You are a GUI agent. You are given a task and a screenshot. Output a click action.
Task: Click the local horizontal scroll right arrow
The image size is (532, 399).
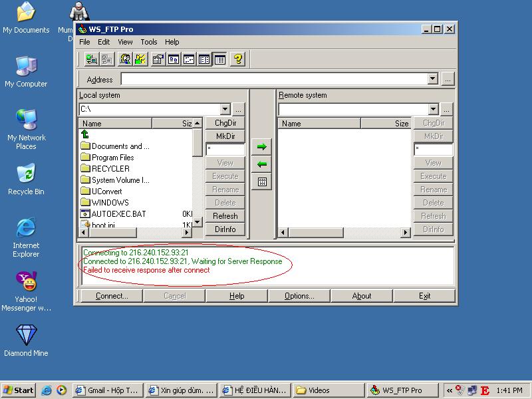[186, 232]
